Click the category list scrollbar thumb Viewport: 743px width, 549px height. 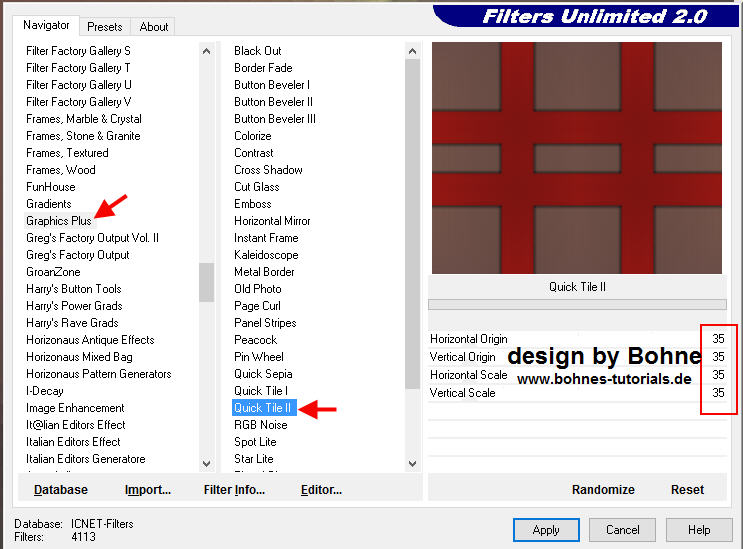tap(206, 282)
